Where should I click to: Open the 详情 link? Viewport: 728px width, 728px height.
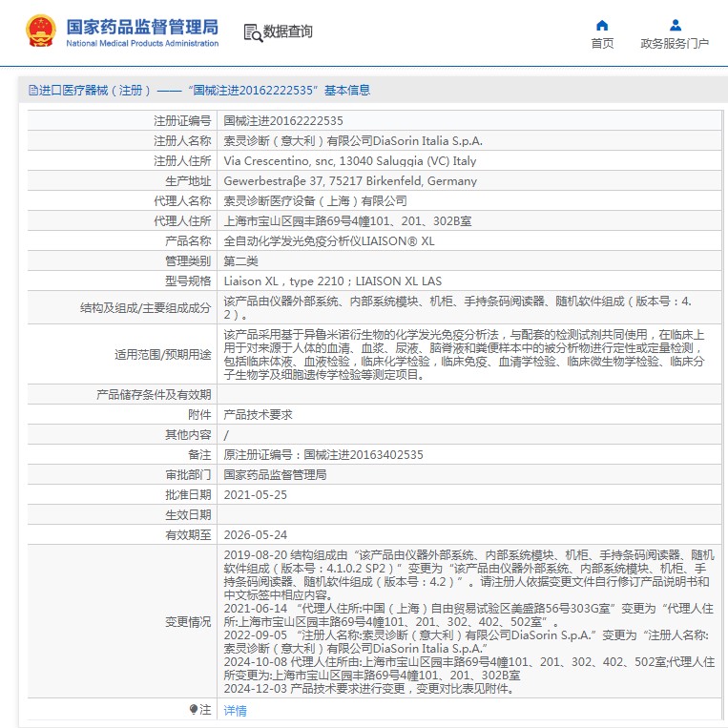click(235, 711)
